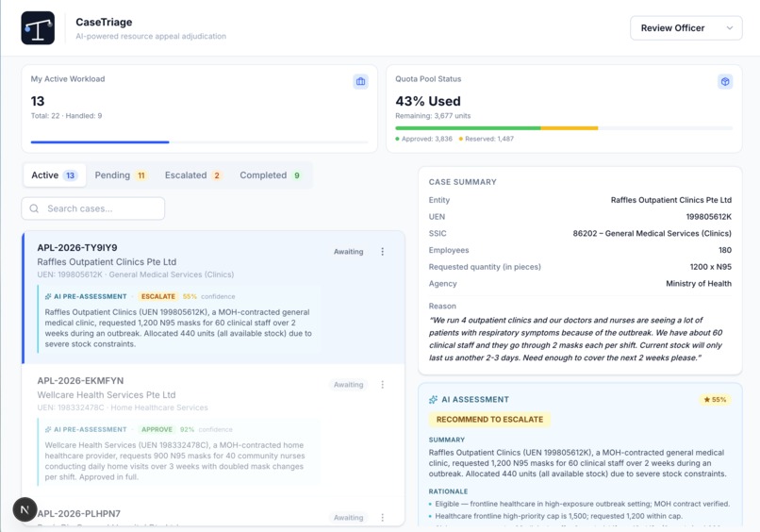This screenshot has width=760, height=532.
Task: Click '92% confidence' on Wellcare pre-assessment
Action: pos(206,429)
